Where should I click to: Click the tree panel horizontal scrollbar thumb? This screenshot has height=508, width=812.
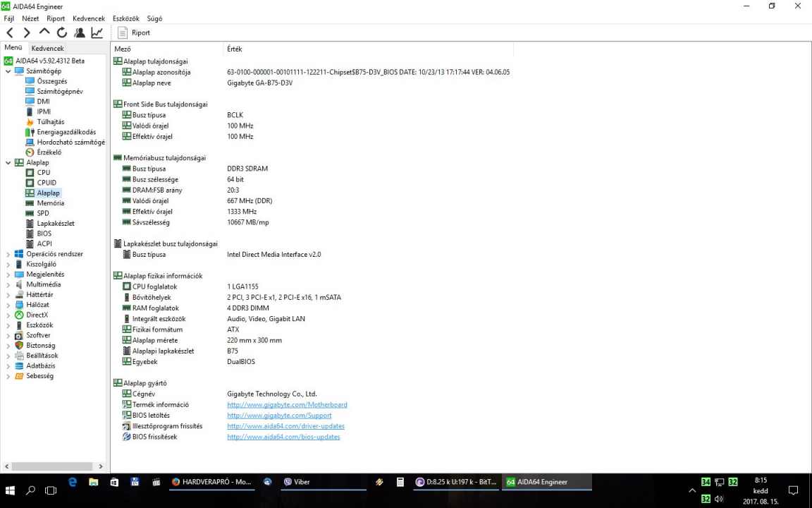coord(51,466)
